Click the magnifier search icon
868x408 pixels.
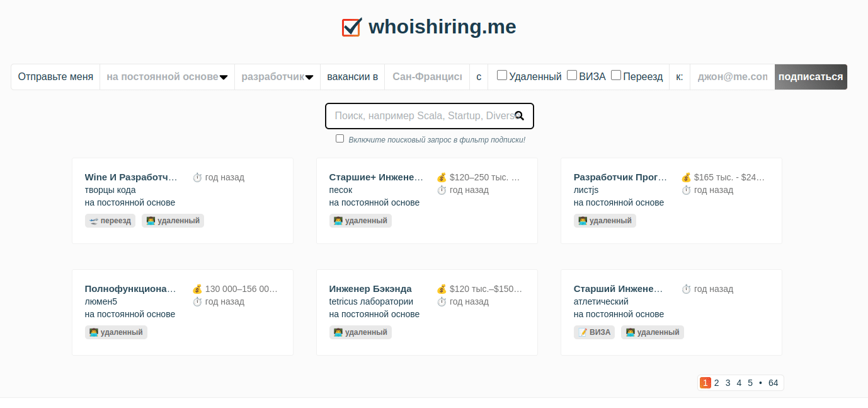(x=519, y=115)
